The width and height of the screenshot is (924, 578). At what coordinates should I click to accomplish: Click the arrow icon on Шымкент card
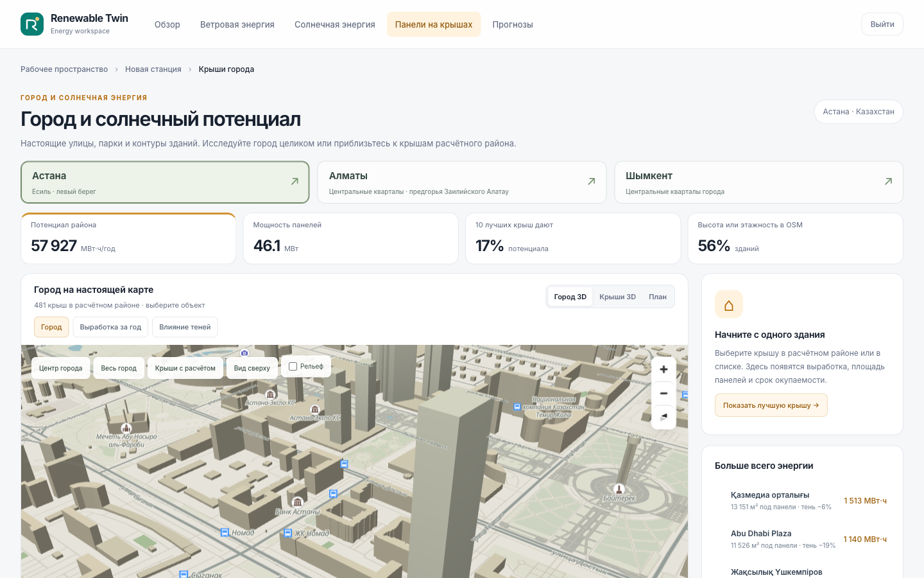pyautogui.click(x=888, y=182)
